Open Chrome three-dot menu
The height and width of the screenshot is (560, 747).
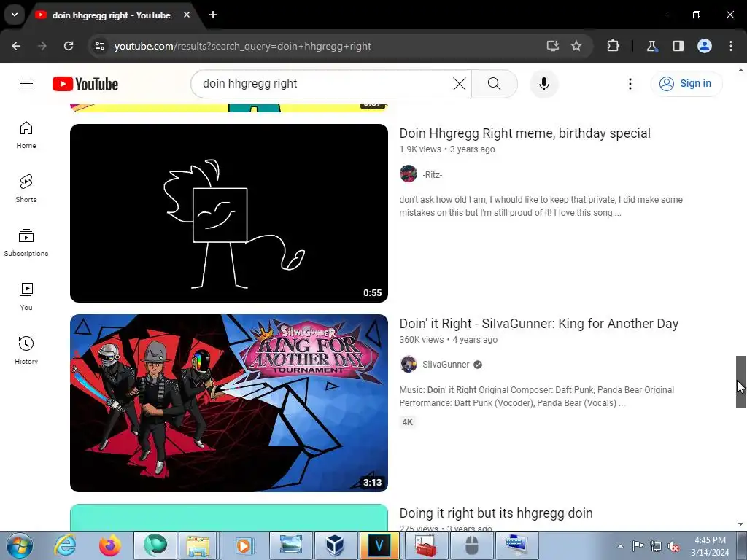pos(731,46)
